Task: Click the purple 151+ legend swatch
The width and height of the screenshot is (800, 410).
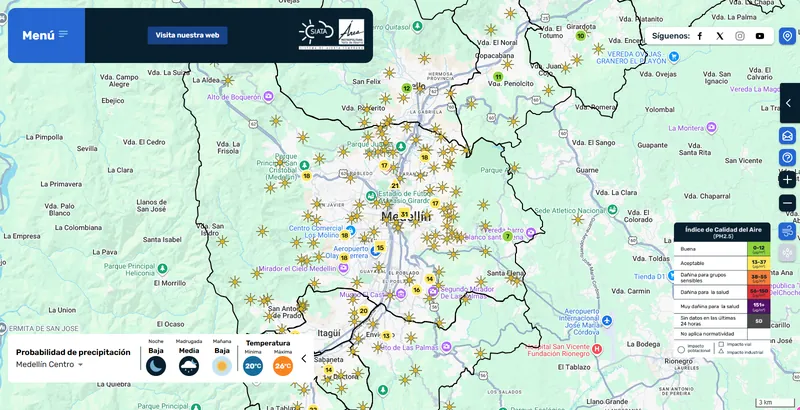Action: [x=758, y=306]
